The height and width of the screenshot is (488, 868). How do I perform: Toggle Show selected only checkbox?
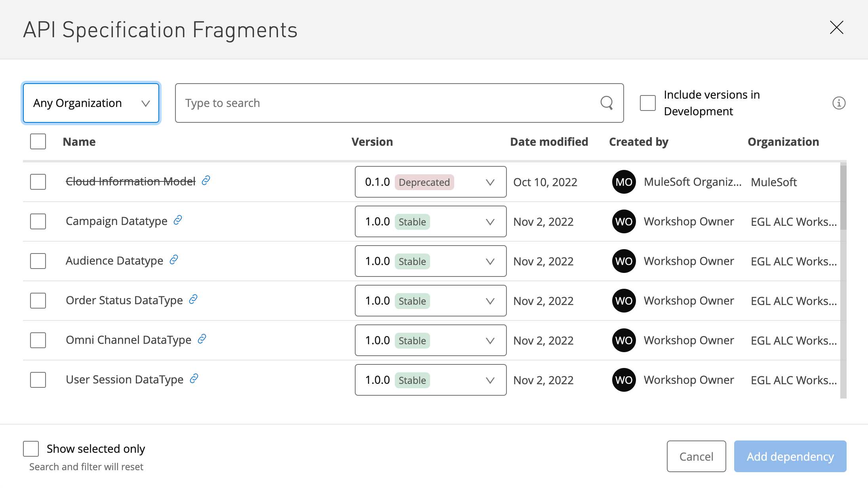pos(31,449)
